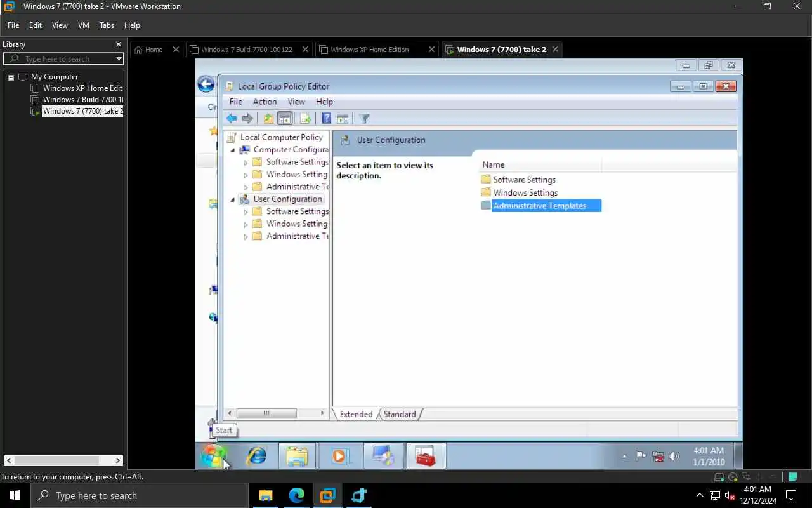The width and height of the screenshot is (812, 508).
Task: Launch Windows Media Player from guest taskbar
Action: pos(340,456)
